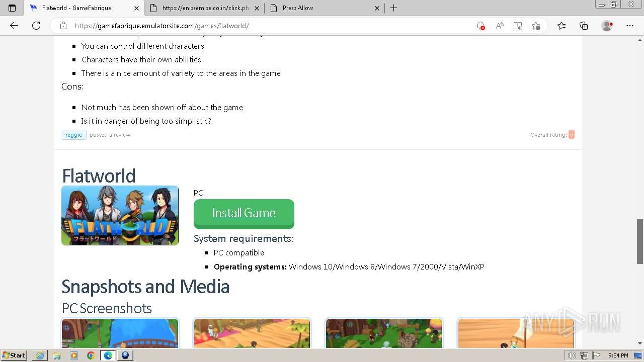The image size is (644, 362).
Task: Click the PC Screenshots subheading
Action: click(107, 308)
